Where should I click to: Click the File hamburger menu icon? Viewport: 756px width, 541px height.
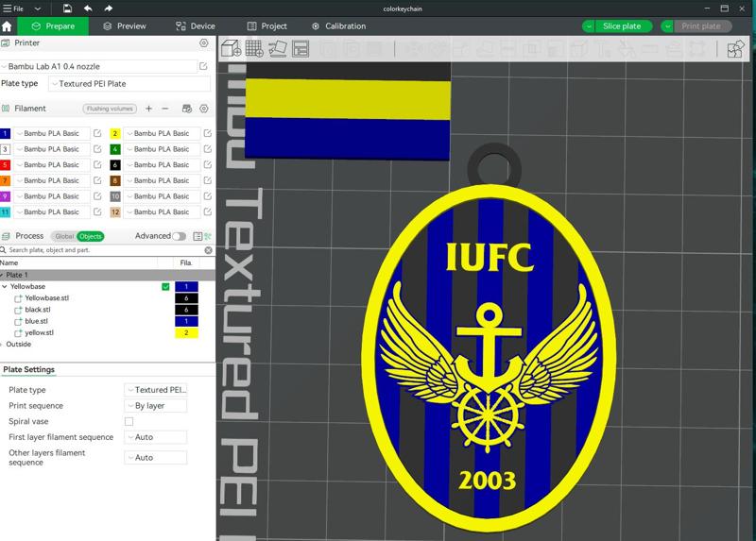tap(7, 8)
